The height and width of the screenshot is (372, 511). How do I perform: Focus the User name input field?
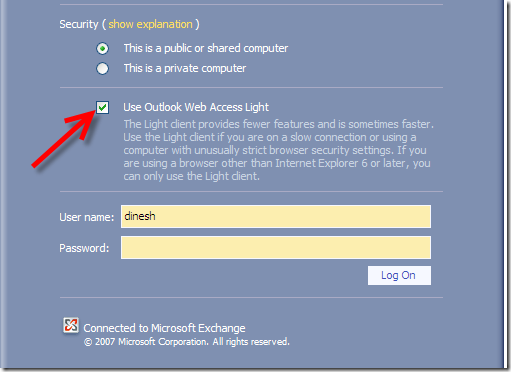tap(276, 217)
